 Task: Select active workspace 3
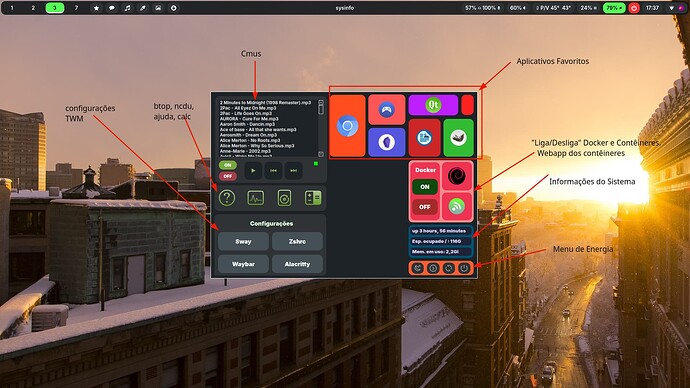55,8
